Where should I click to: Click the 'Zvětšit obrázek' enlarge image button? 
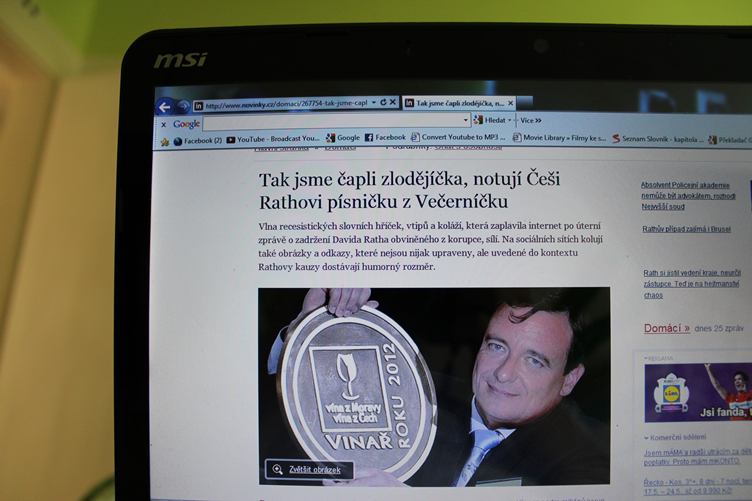[x=309, y=469]
